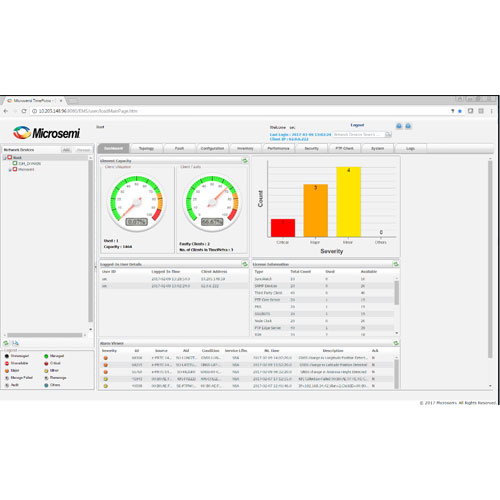
Task: Select the Root node in device tree
Action: pos(17,158)
